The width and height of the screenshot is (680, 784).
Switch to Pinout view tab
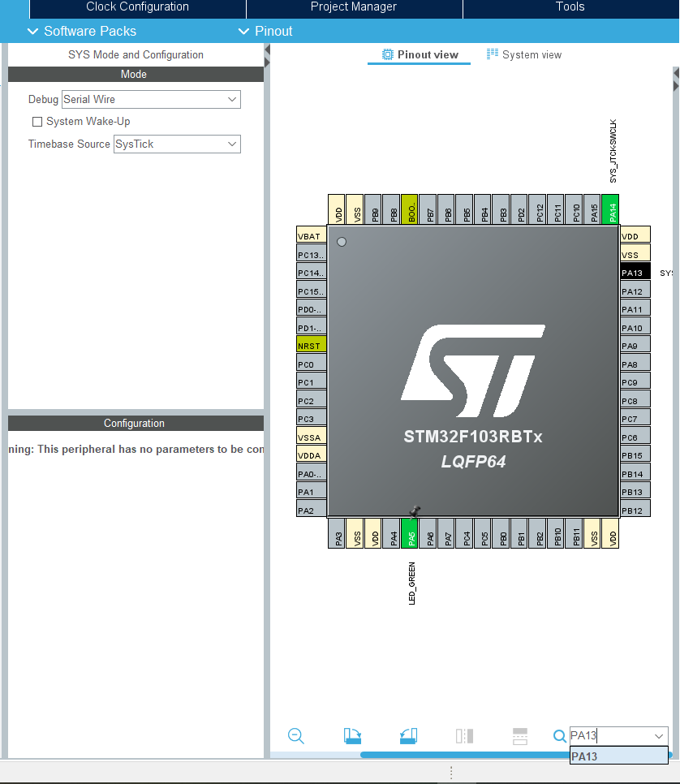pos(420,54)
